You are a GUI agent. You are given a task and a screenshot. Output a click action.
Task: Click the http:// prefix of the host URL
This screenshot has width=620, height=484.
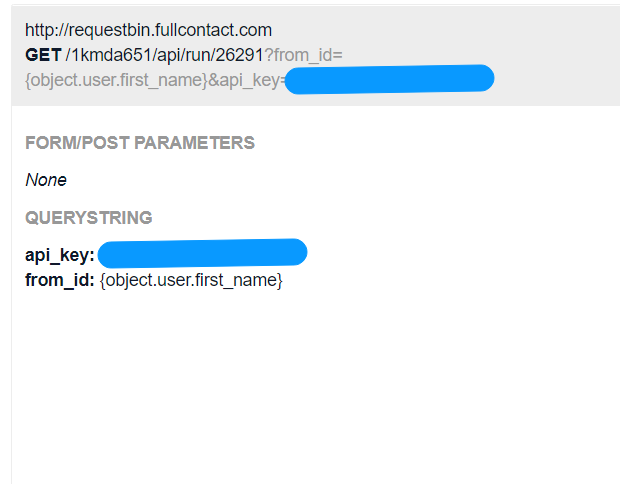pos(47,30)
